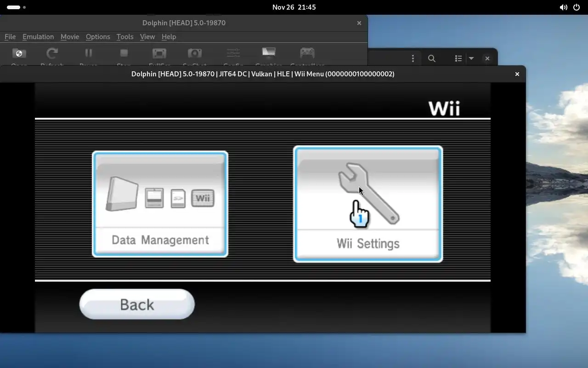The height and width of the screenshot is (368, 588).
Task: Click the Activities indicator in top bar
Action: coord(16,7)
